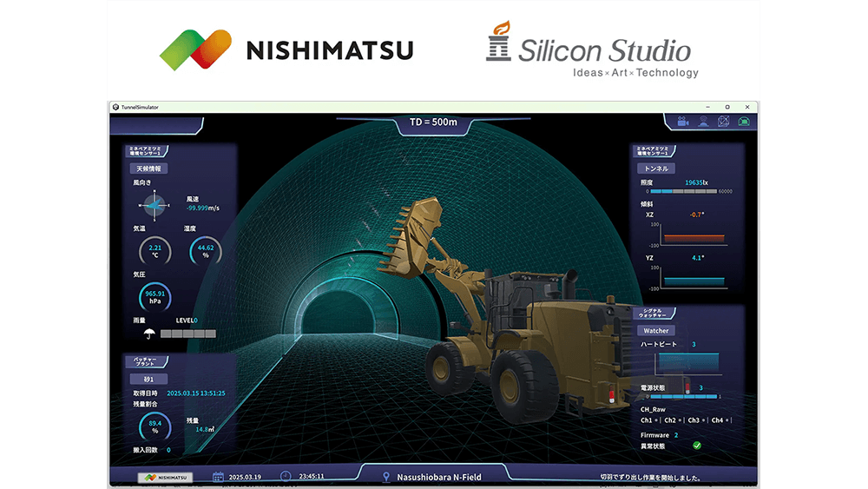Click the date 2025.03.19 in bottom bar
Screen dimensions: 868x489
(x=245, y=477)
